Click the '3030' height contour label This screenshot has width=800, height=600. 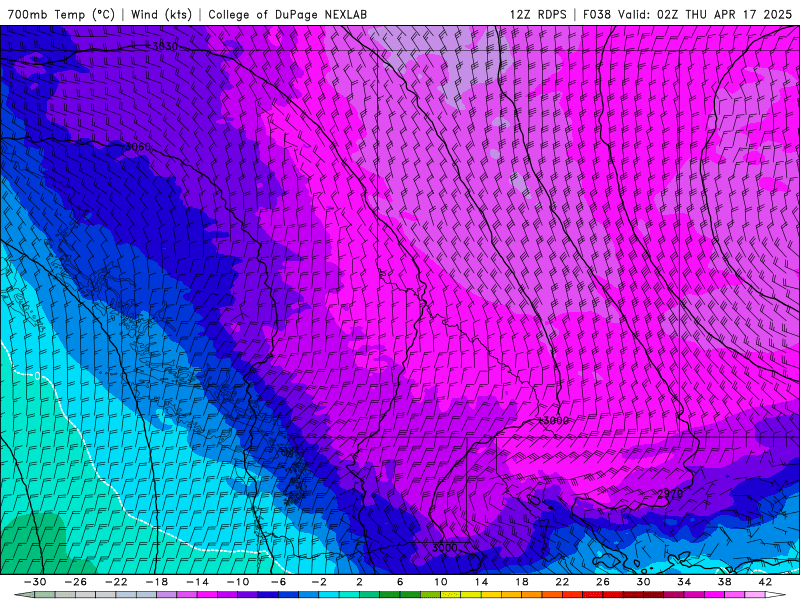tap(165, 46)
